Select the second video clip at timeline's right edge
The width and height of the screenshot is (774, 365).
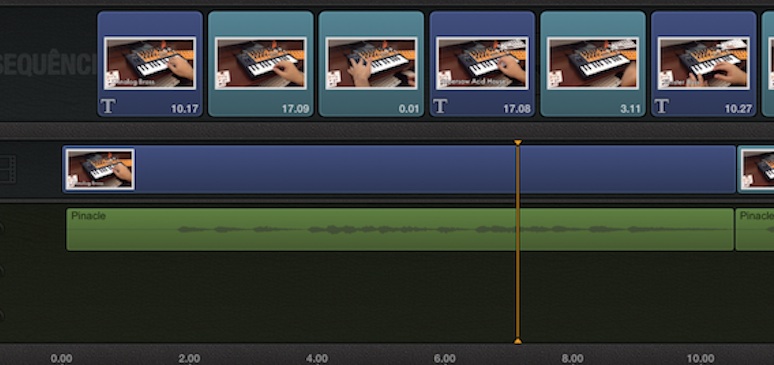756,169
